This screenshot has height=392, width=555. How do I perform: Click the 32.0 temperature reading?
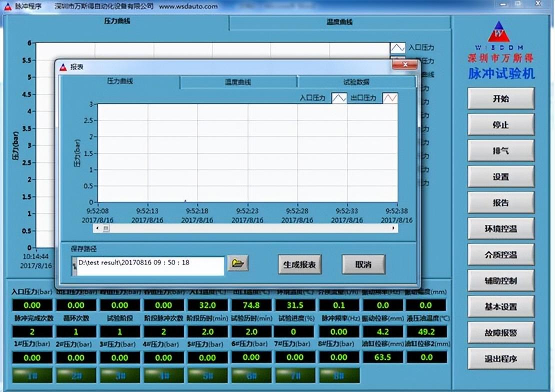[207, 305]
